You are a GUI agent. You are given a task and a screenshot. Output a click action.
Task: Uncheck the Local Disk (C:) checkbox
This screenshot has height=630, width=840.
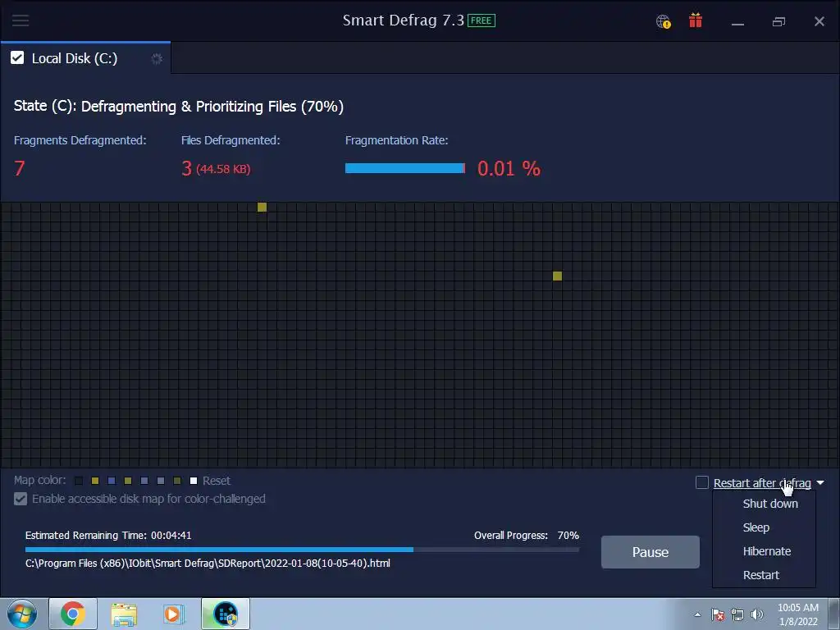[x=17, y=58]
